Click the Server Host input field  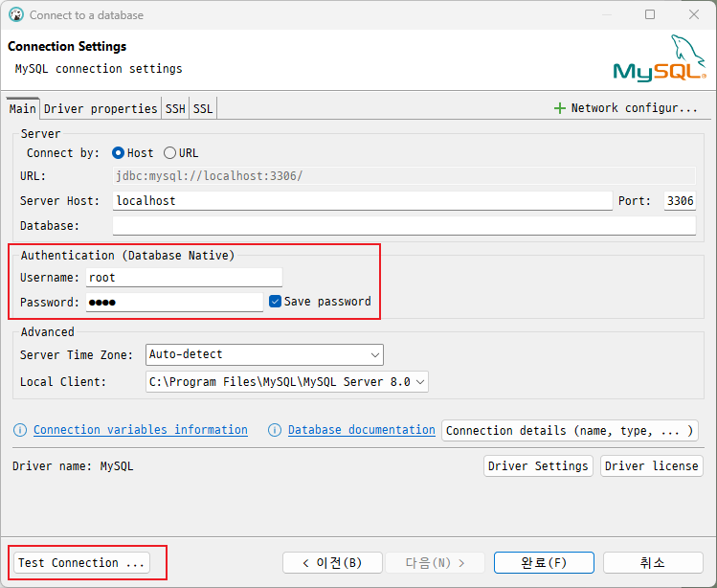tap(362, 201)
